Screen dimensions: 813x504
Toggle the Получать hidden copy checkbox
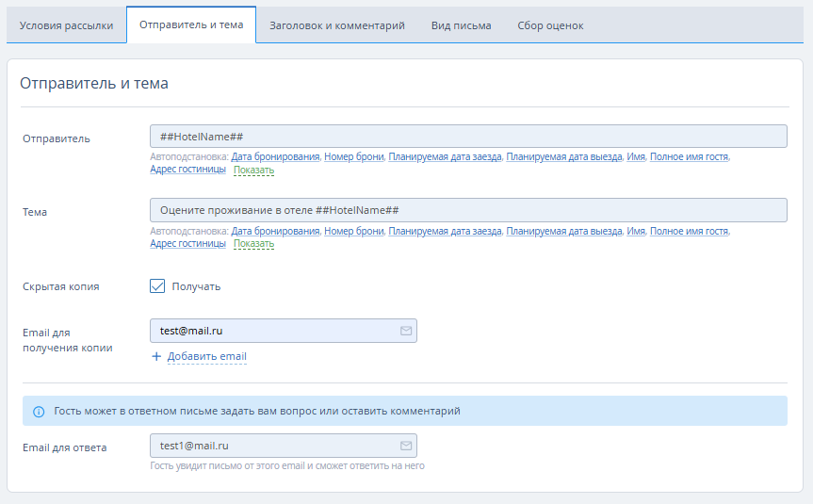point(157,286)
